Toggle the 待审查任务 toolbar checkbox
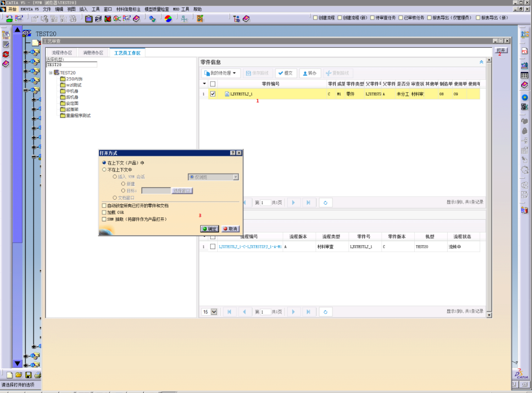 tap(372, 18)
